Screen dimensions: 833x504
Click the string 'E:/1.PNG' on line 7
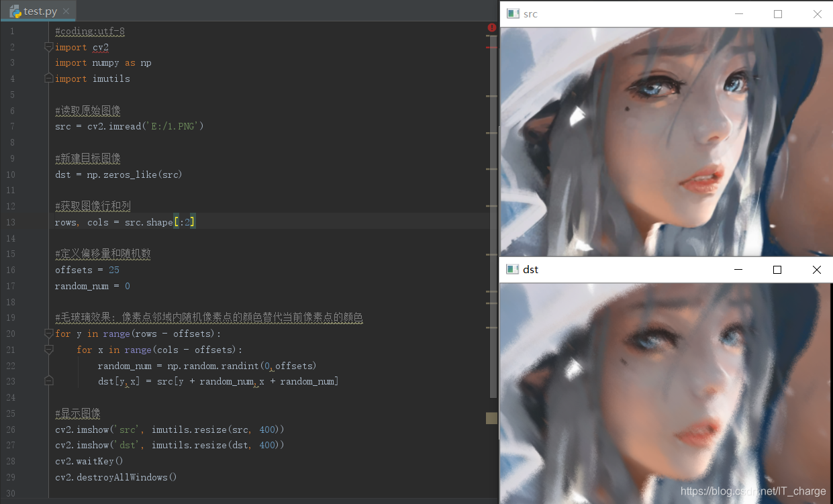[174, 126]
